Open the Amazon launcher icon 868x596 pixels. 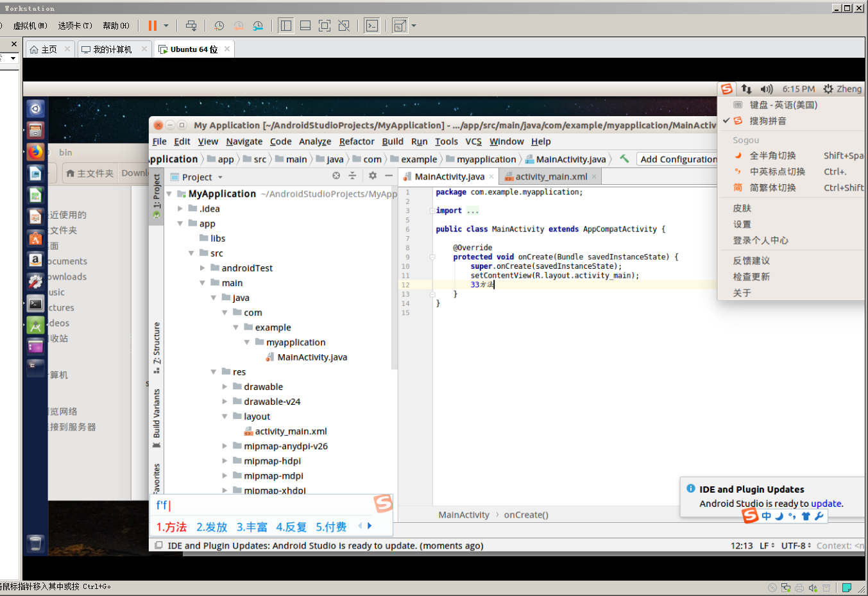pos(36,260)
